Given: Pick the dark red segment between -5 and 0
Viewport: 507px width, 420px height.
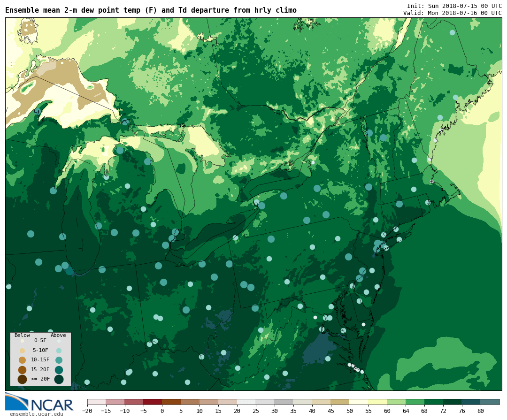Looking at the screenshot, I should pos(153,402).
